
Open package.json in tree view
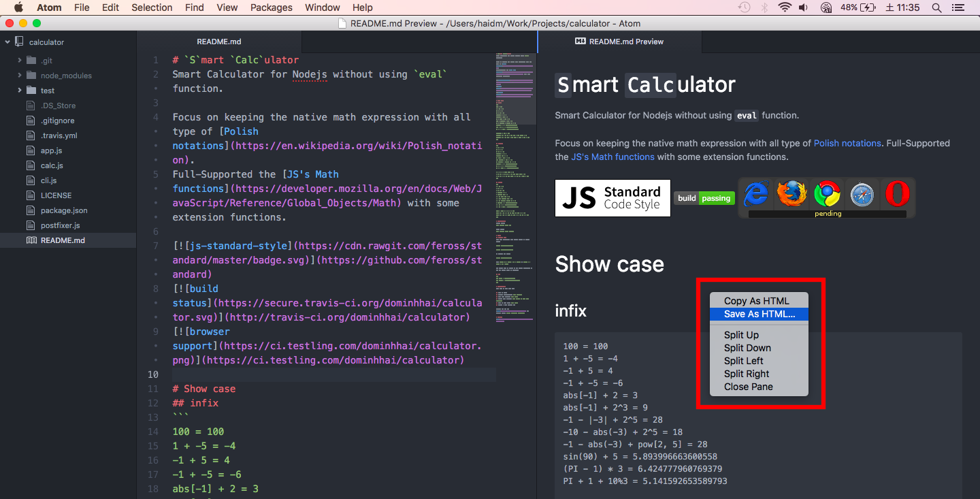point(64,210)
